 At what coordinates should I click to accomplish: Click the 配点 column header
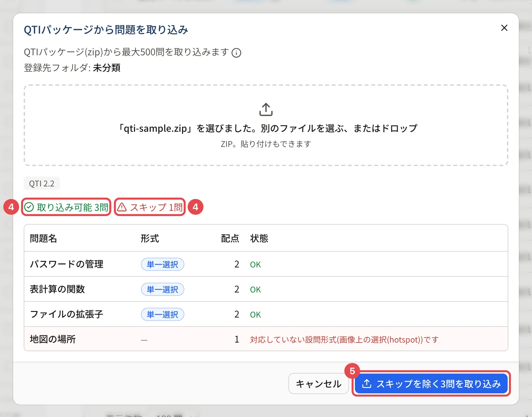click(x=230, y=238)
